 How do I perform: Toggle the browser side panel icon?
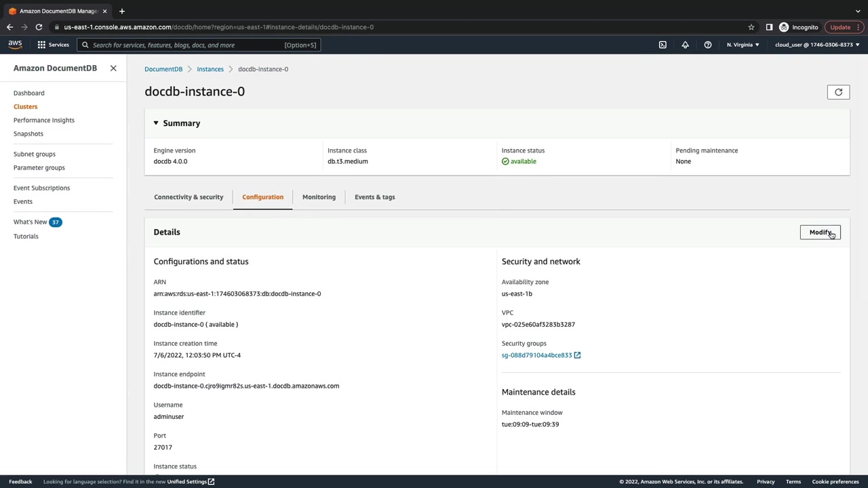pos(769,27)
